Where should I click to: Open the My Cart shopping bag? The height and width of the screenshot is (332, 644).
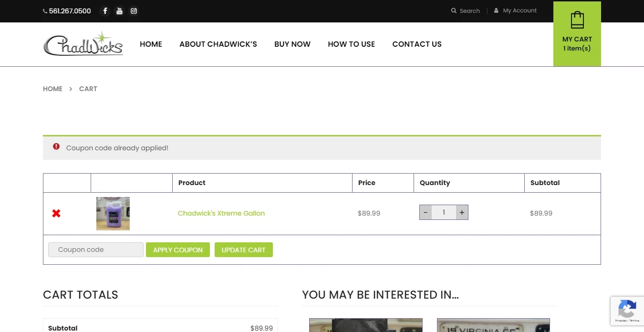click(x=577, y=33)
